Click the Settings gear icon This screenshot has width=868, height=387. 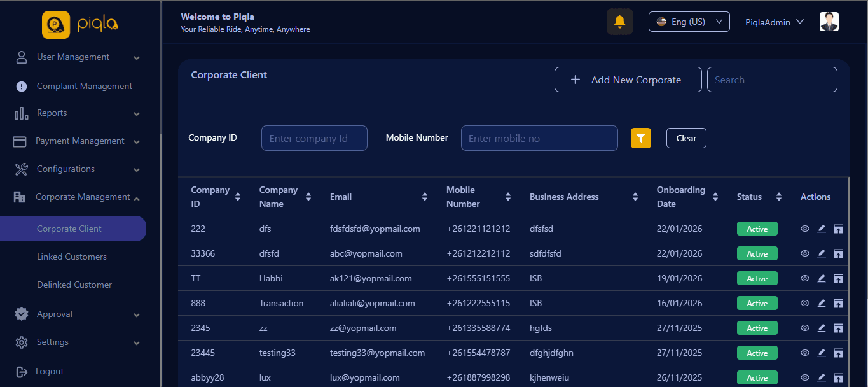coord(22,342)
